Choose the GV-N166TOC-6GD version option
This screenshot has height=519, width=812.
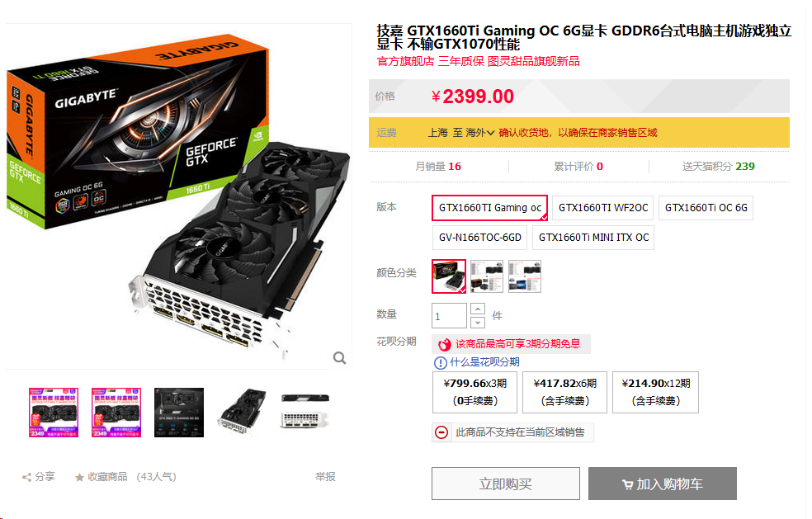click(x=479, y=238)
